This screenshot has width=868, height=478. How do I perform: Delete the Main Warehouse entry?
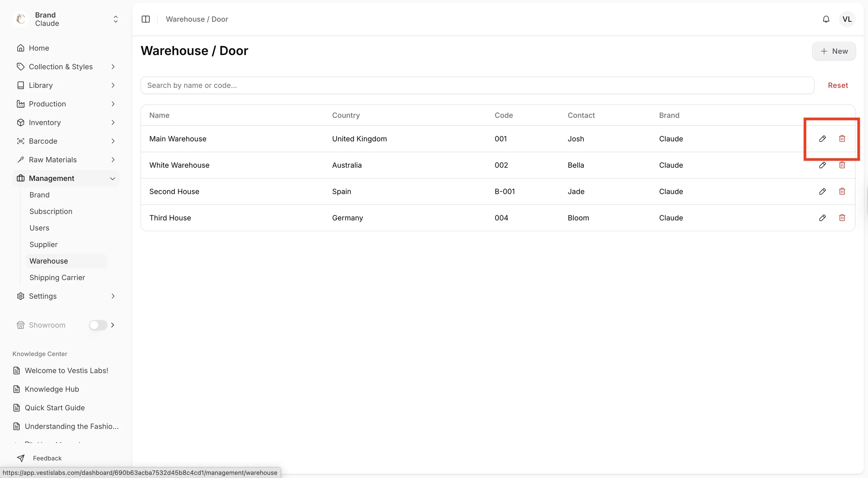point(842,139)
